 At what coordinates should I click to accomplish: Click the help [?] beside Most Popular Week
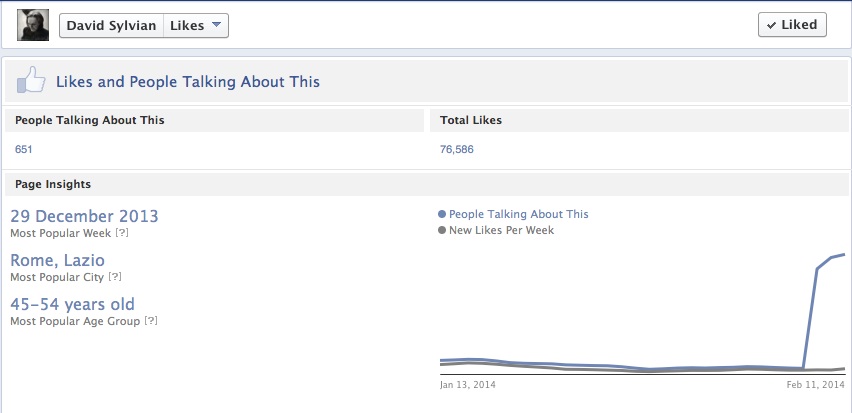coord(122,233)
